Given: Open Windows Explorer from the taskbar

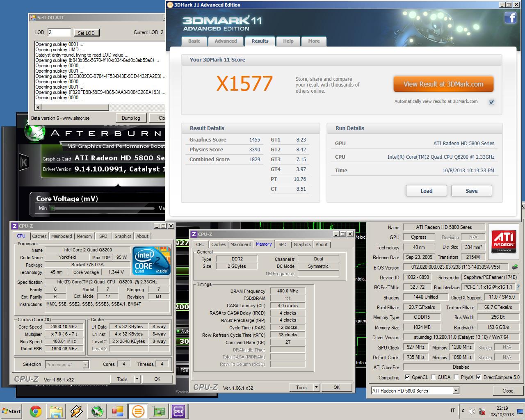Looking at the screenshot, I should (56, 411).
